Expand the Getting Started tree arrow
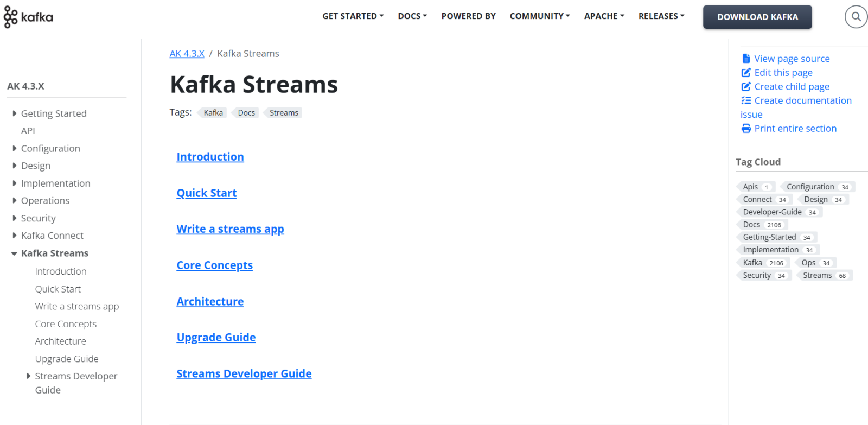The image size is (868, 425). pos(15,113)
